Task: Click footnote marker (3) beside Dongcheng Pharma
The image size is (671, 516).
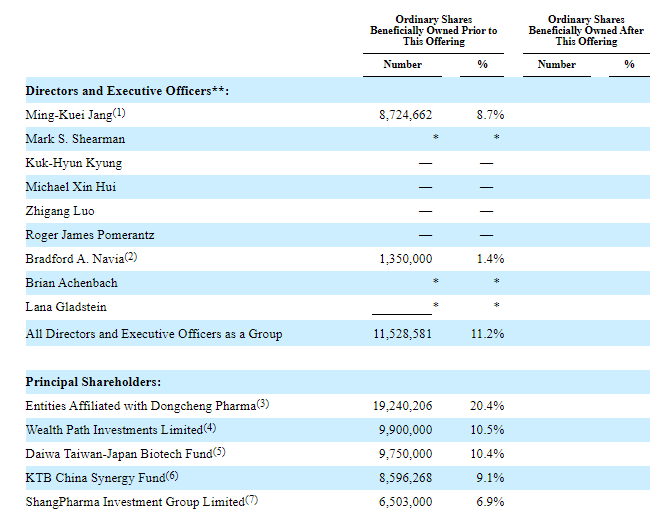Action: [263, 404]
